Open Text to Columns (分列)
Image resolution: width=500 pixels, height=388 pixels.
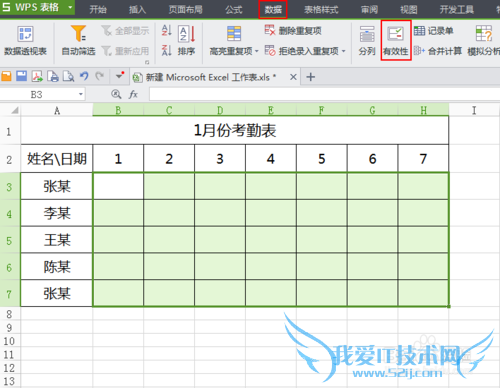point(367,41)
